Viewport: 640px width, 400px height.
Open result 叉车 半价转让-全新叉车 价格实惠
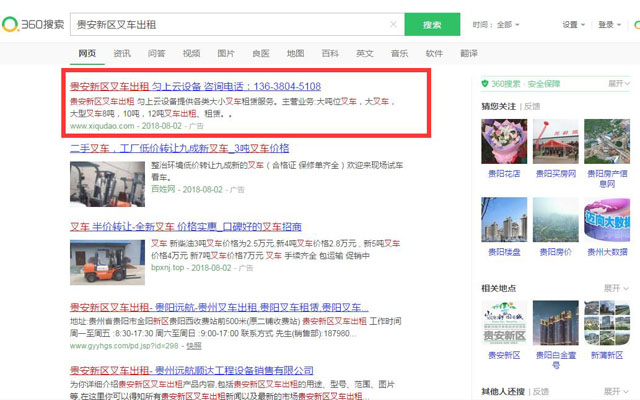coord(186,227)
